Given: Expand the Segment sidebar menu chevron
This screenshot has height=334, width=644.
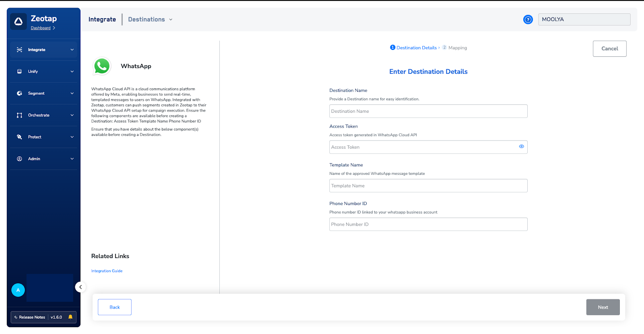Looking at the screenshot, I should pyautogui.click(x=72, y=93).
